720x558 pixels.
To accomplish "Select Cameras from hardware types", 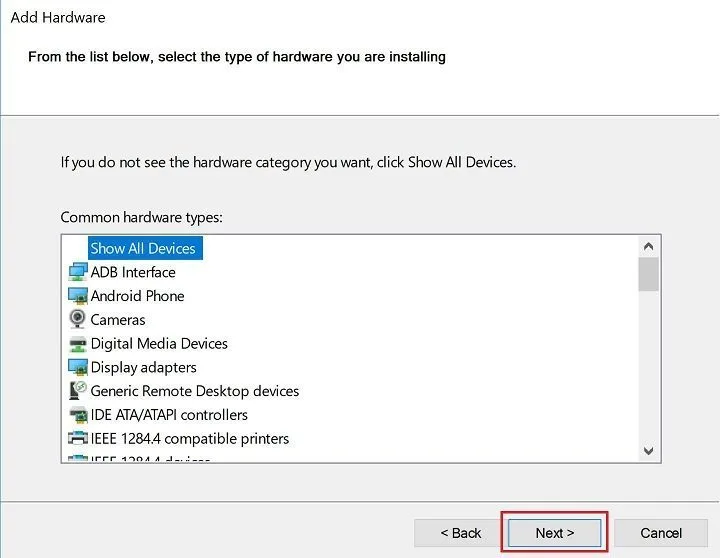I will 118,320.
